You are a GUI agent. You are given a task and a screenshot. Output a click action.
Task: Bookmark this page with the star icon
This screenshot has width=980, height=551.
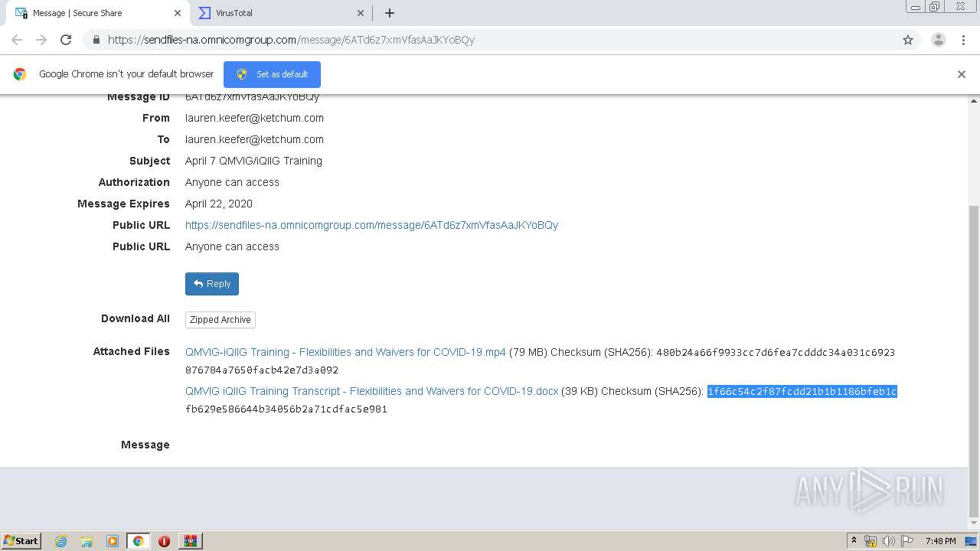point(908,40)
